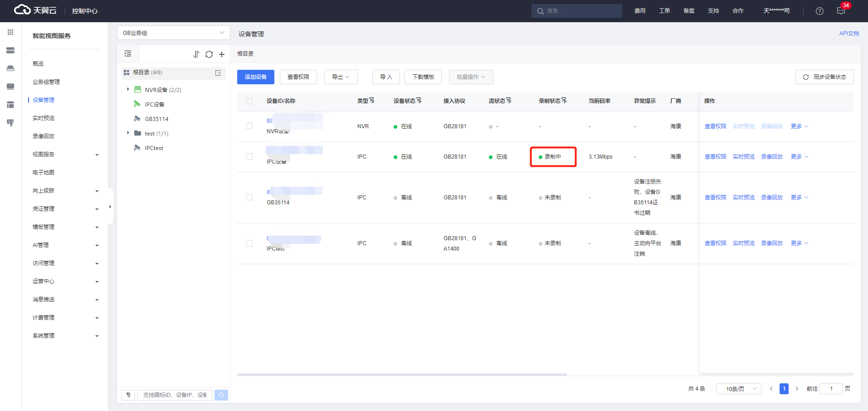
Task: Filter the 类型 column
Action: [372, 101]
